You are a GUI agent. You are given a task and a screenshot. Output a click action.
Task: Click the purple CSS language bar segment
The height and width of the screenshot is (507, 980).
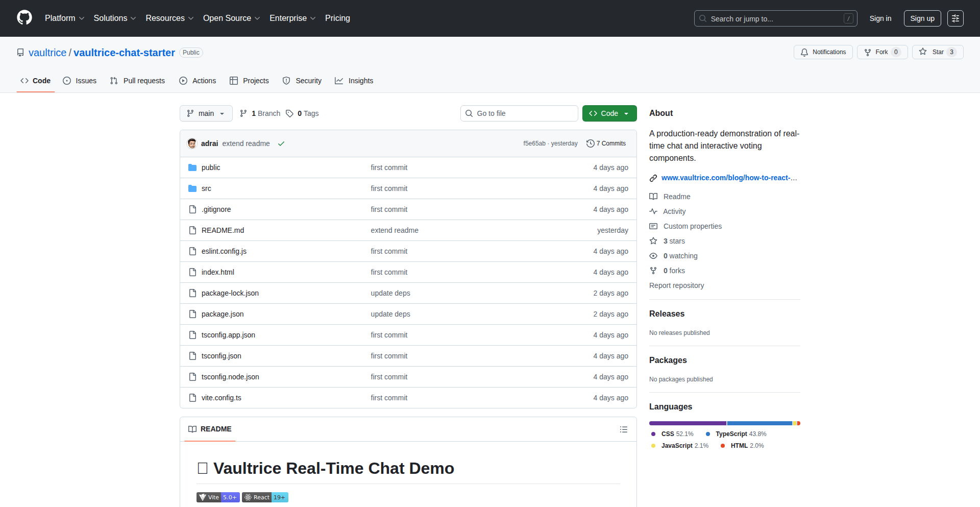click(x=687, y=423)
